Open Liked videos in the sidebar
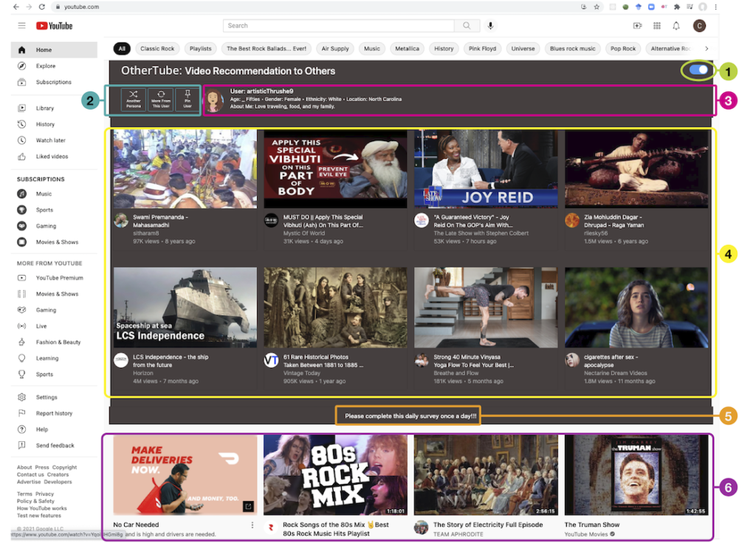This screenshot has width=756, height=543. [54, 157]
